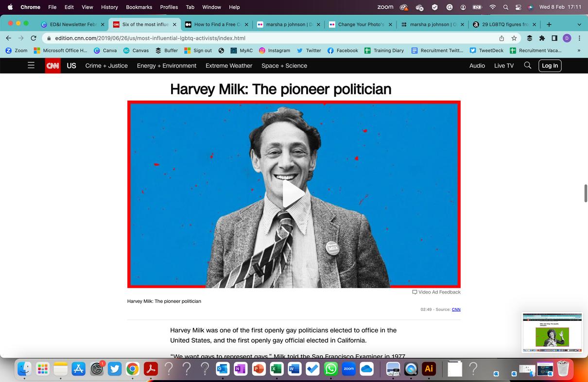Click the page vertical scrollbar thumb

(x=586, y=193)
